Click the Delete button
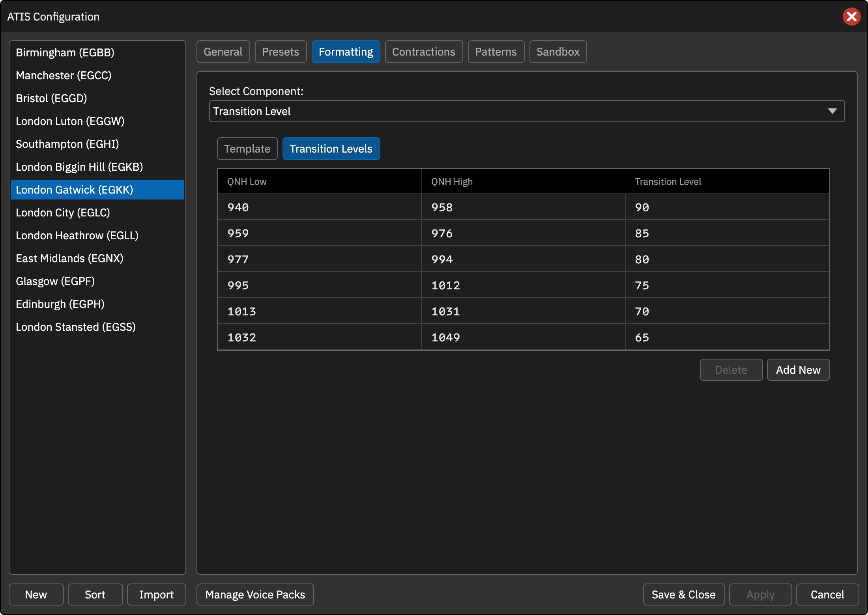The height and width of the screenshot is (615, 868). [x=731, y=370]
